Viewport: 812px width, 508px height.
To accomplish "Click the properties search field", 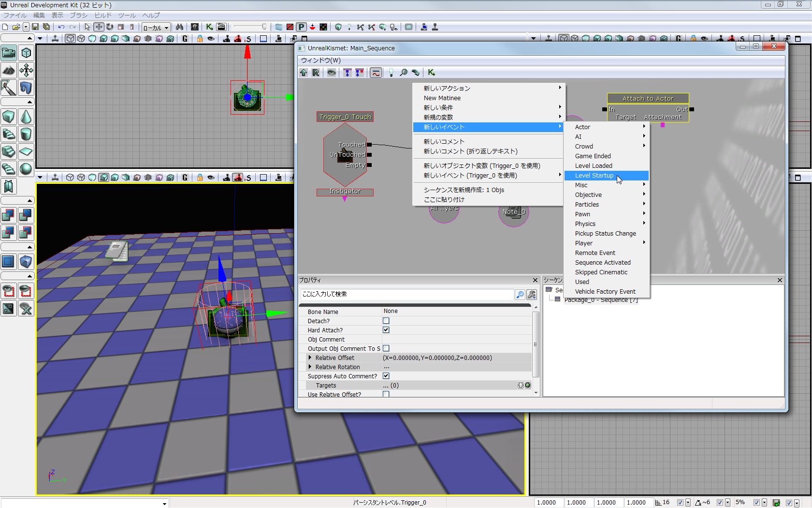I will [406, 294].
